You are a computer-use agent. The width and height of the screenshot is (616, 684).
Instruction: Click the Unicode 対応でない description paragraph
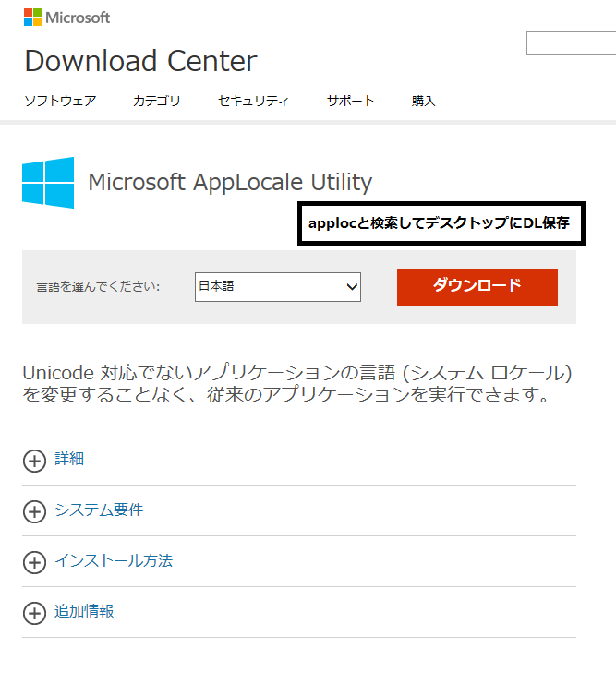coord(296,383)
